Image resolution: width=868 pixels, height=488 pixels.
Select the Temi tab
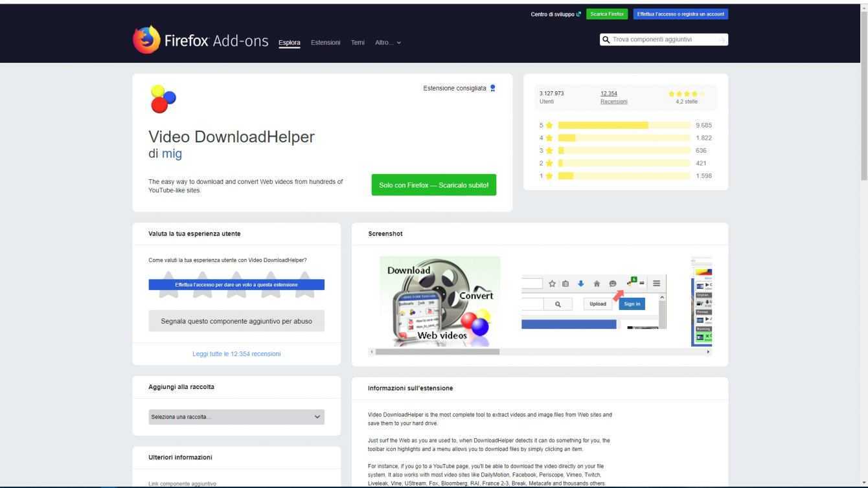pyautogui.click(x=358, y=43)
